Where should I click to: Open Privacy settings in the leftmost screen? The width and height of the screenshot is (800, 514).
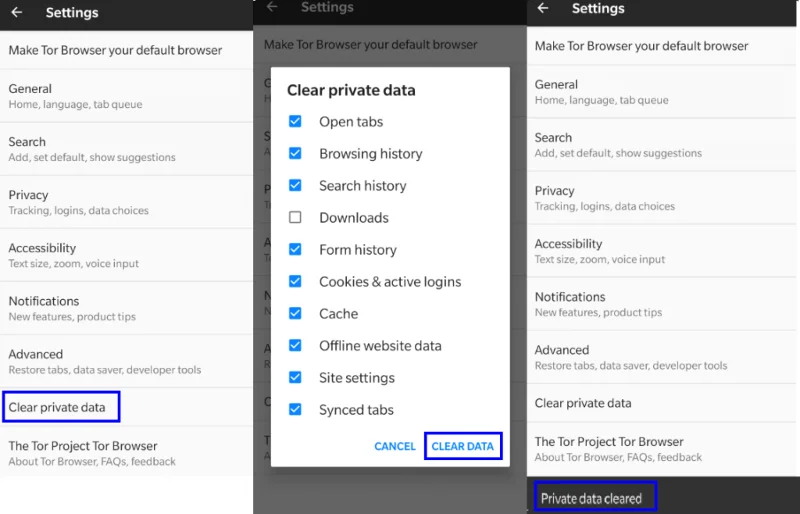pos(80,201)
